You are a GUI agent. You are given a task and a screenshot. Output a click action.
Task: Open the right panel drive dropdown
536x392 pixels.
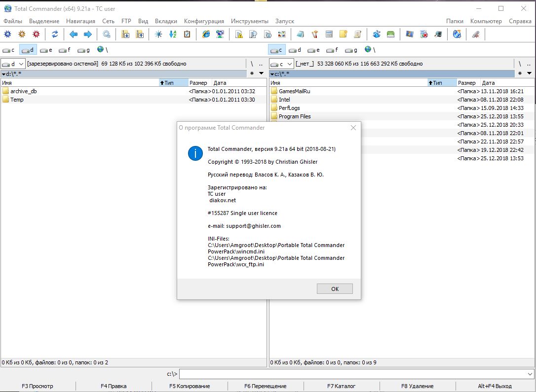pos(281,64)
